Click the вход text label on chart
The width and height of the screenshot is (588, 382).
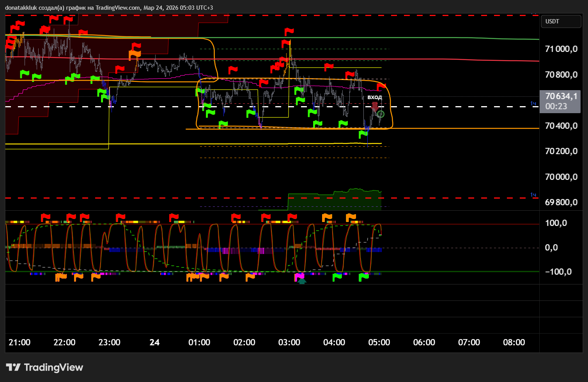(374, 97)
